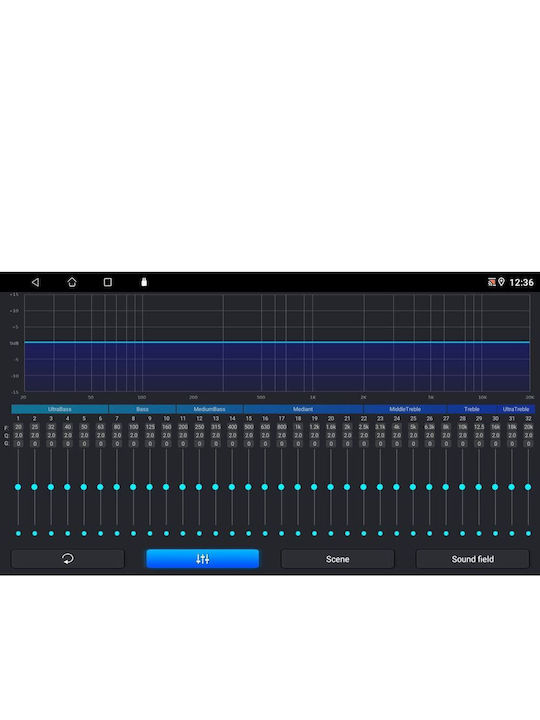Edit the Q value of band 1
Screen dimensions: 540x720
[18, 435]
